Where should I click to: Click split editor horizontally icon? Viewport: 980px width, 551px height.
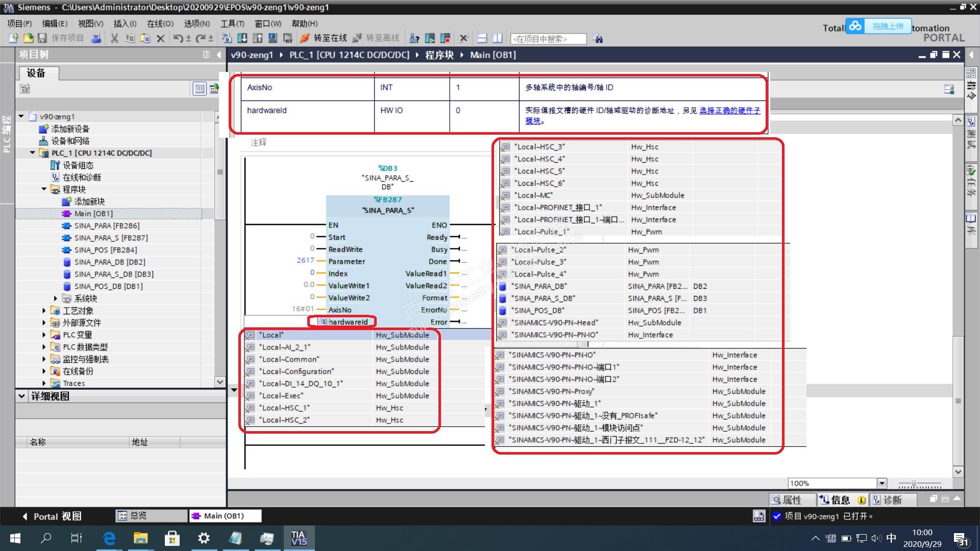482,38
